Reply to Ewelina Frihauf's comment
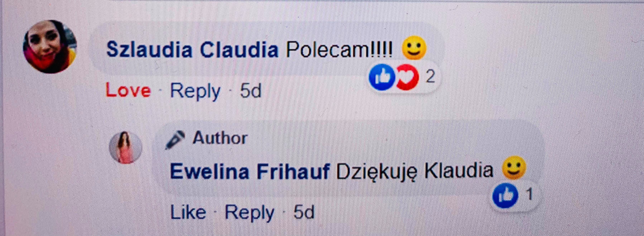The height and width of the screenshot is (236, 644). (249, 213)
